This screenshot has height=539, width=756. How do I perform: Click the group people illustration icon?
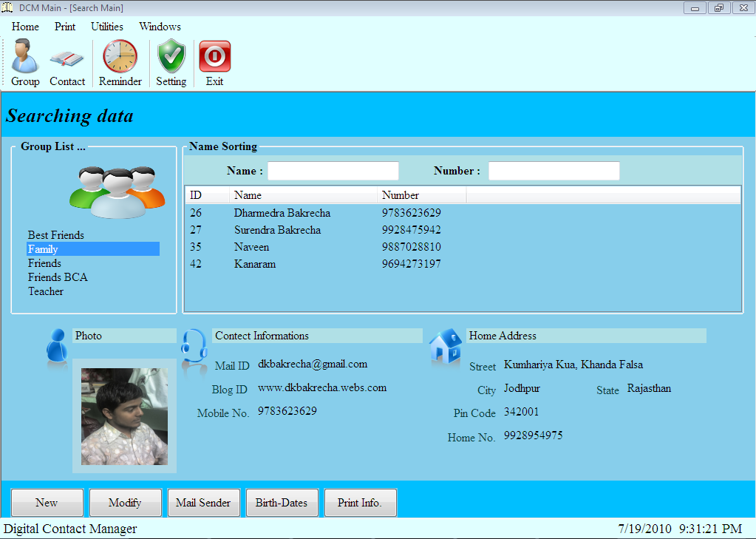pyautogui.click(x=118, y=192)
